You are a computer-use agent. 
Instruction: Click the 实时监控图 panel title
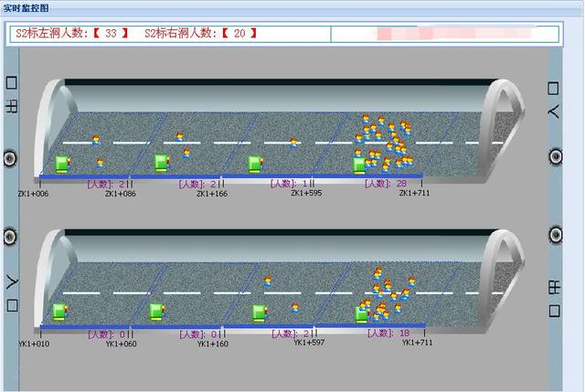pyautogui.click(x=26, y=8)
